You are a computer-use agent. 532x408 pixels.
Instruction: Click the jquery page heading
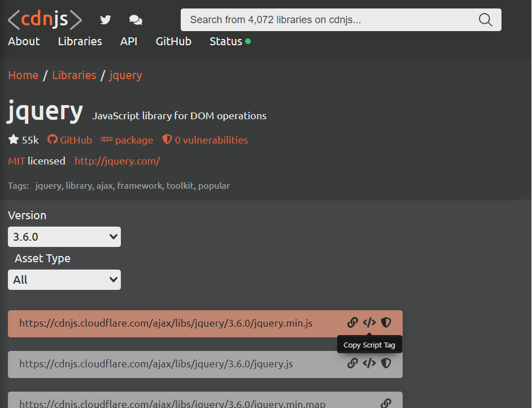pos(45,111)
